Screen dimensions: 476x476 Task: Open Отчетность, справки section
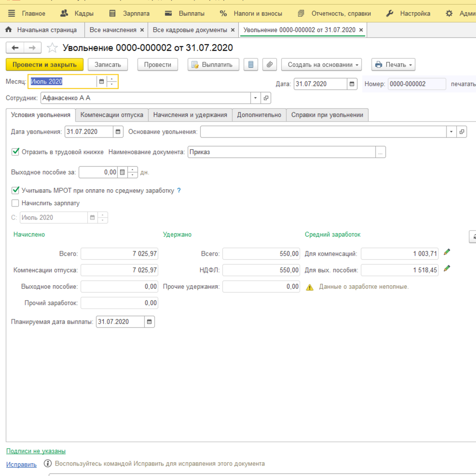point(334,13)
